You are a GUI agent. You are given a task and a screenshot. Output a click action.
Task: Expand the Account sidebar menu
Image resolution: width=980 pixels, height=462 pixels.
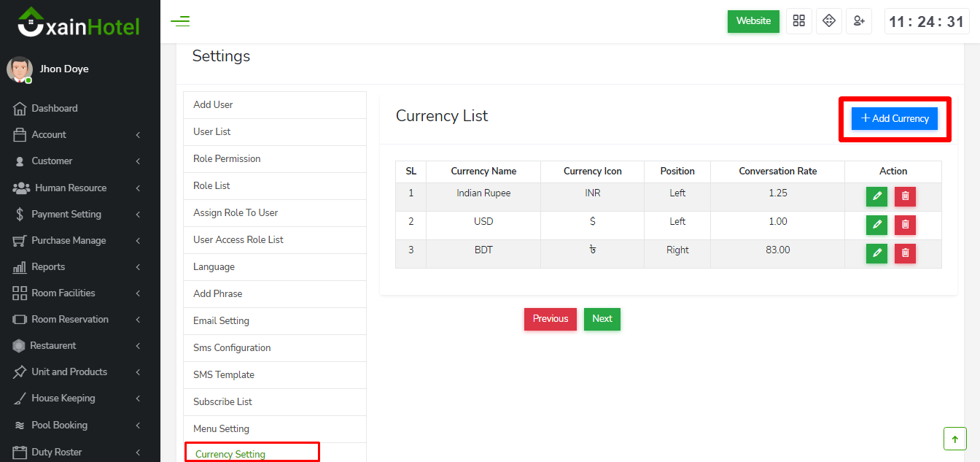pyautogui.click(x=77, y=134)
